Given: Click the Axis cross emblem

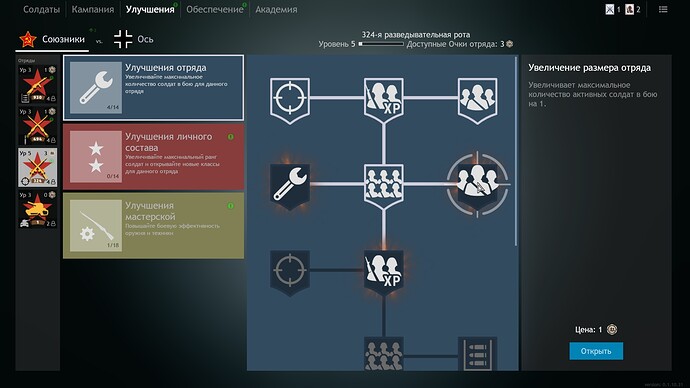Looking at the screenshot, I should (123, 39).
